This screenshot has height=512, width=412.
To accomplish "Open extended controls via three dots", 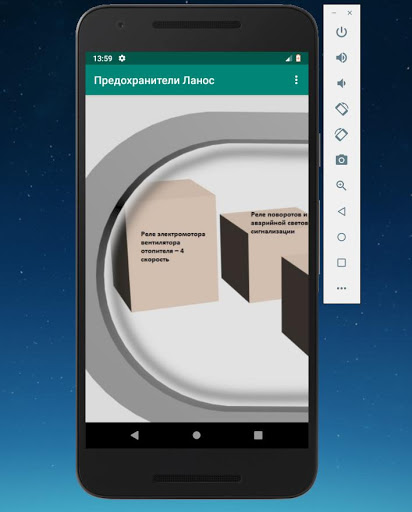I will [x=341, y=288].
